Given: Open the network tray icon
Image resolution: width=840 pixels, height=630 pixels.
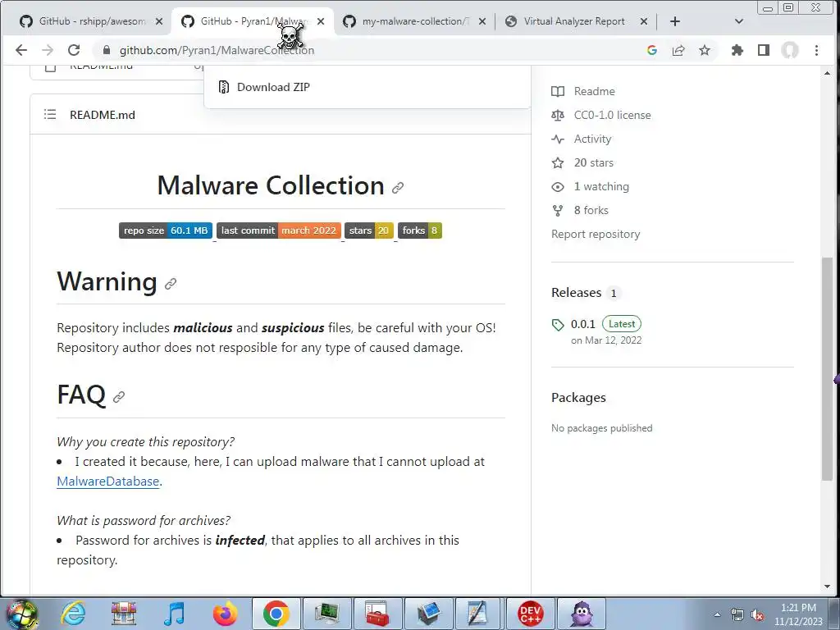Looking at the screenshot, I should (x=737, y=615).
